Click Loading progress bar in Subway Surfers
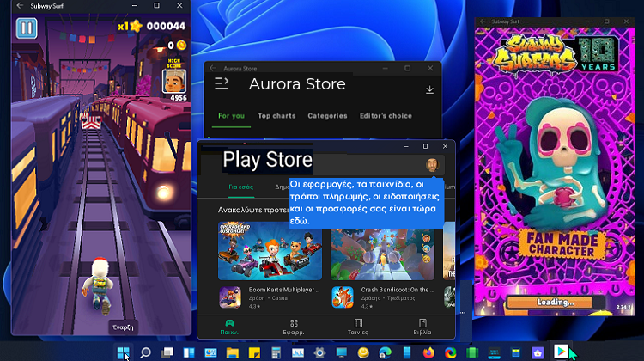The width and height of the screenshot is (644, 361). 556,303
